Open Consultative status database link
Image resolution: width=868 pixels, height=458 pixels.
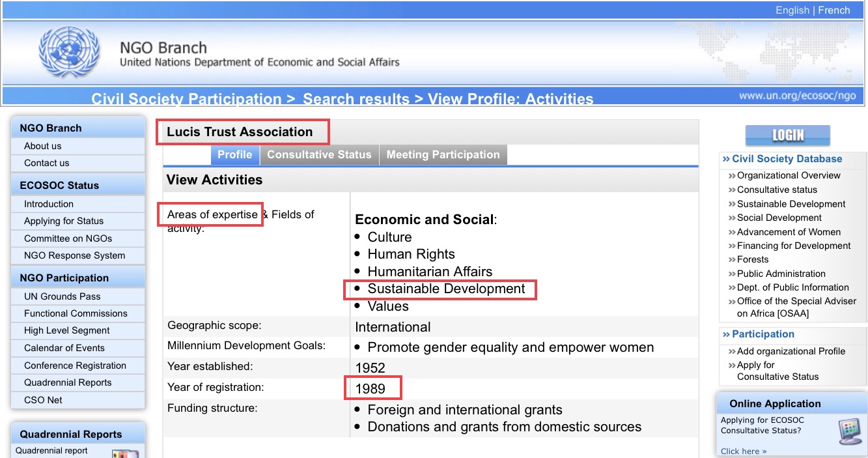coord(777,190)
